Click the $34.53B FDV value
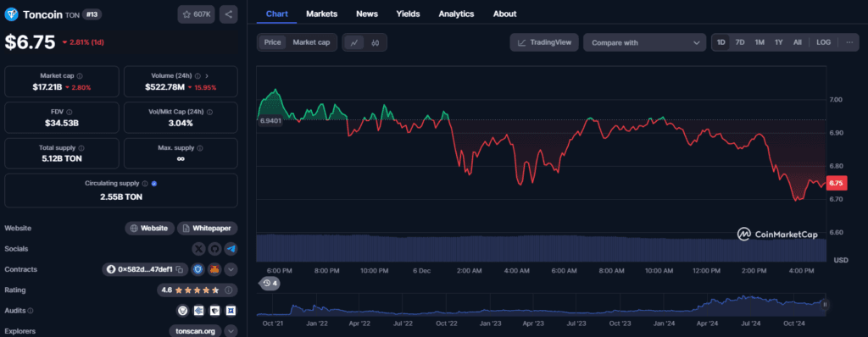868x337 pixels. click(x=61, y=123)
